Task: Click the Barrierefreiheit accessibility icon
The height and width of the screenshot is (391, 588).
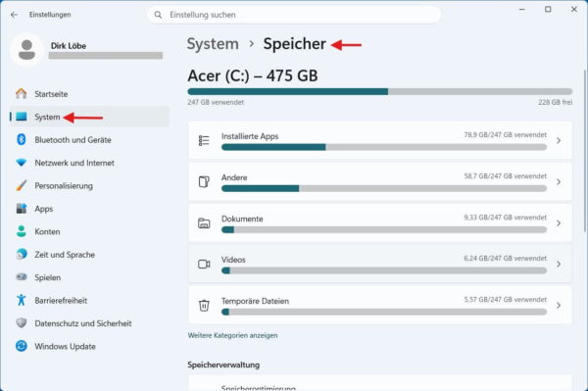Action: pyautogui.click(x=22, y=300)
